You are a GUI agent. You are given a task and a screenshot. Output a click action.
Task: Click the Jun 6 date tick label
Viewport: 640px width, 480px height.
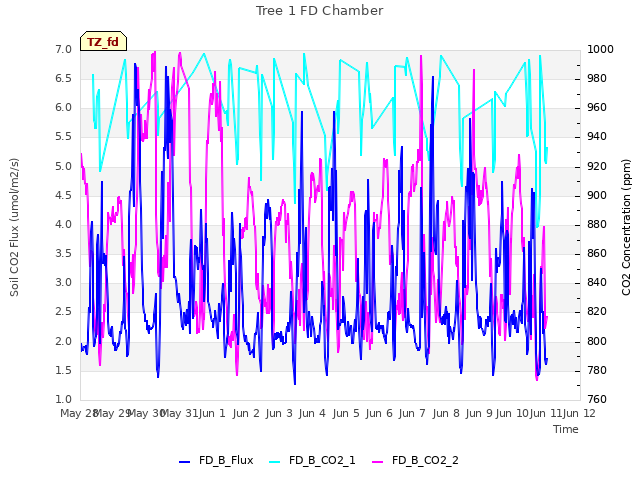pyautogui.click(x=379, y=413)
